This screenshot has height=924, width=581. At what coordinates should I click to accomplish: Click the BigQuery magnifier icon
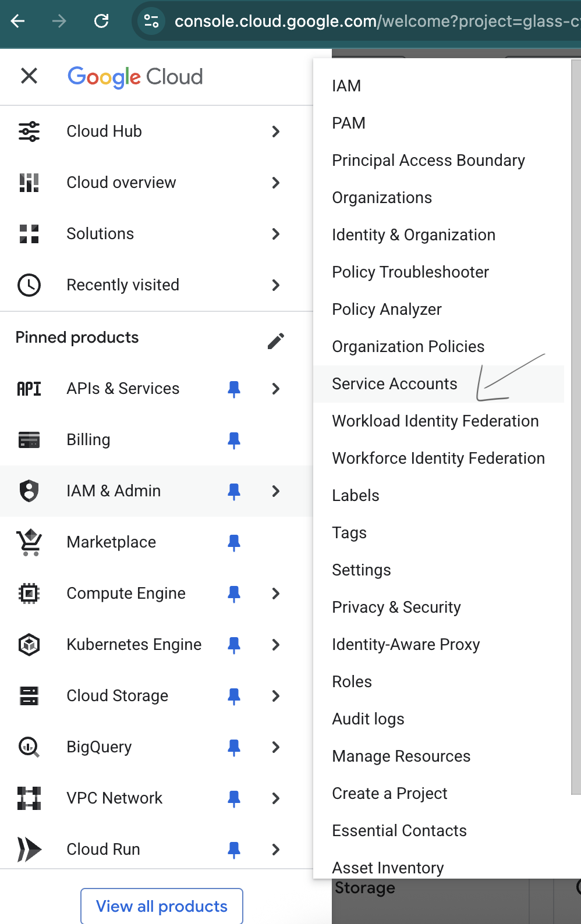tap(29, 747)
